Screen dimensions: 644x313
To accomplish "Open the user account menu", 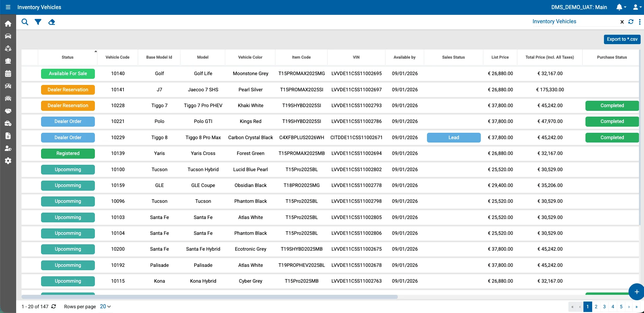I will tap(637, 7).
